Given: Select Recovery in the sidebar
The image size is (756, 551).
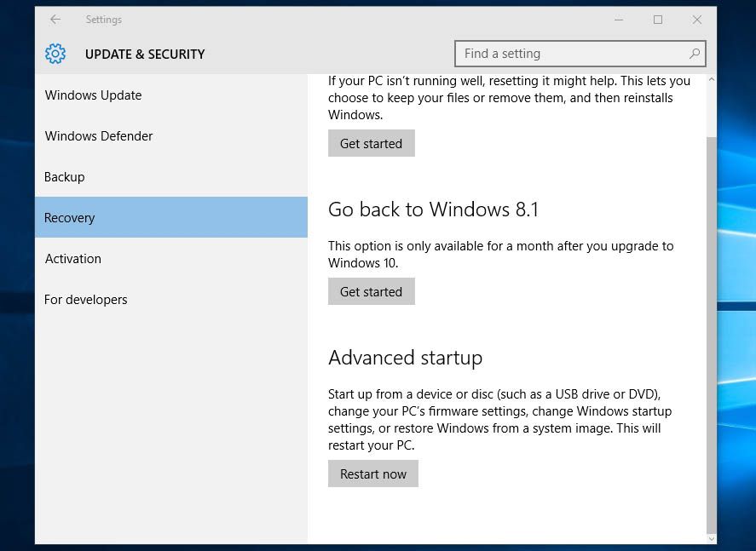Looking at the screenshot, I should 171,217.
